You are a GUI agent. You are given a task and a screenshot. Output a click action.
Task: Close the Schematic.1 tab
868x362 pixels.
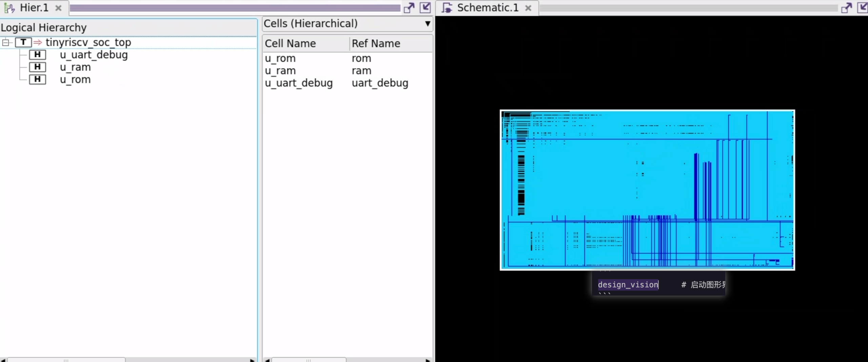528,8
